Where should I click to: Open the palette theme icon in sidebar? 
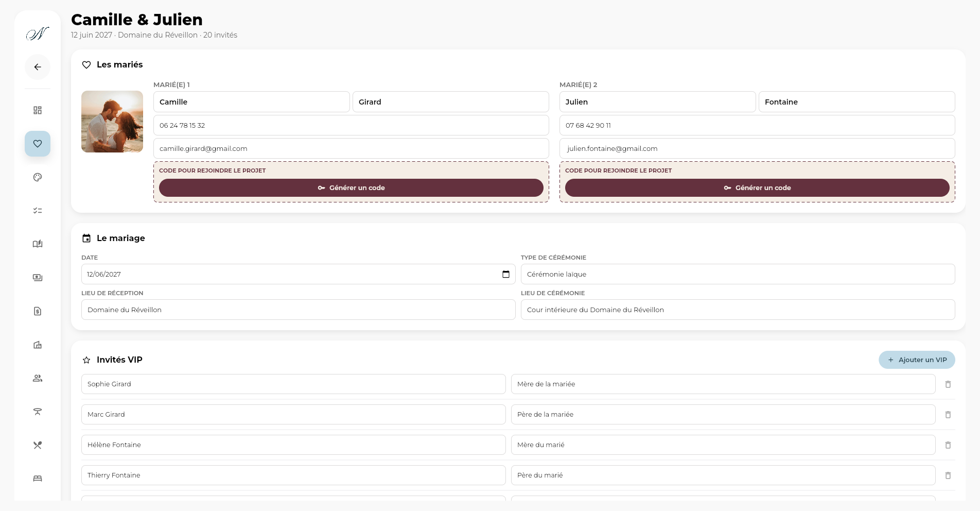(x=38, y=177)
